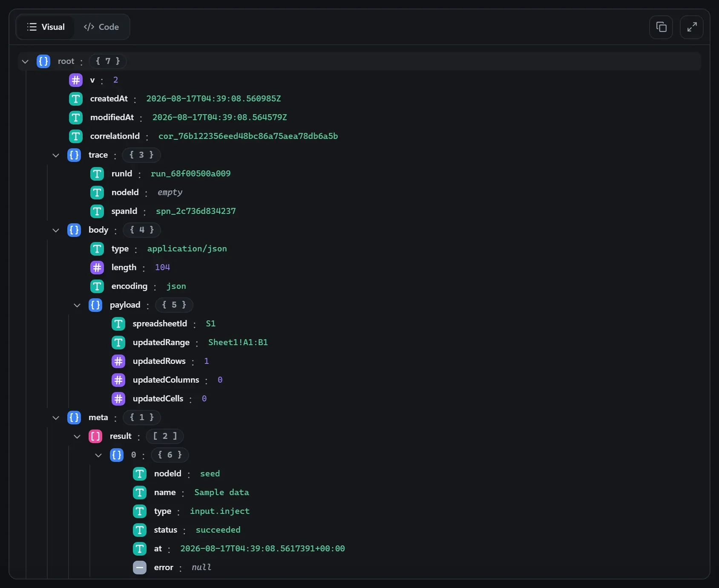This screenshot has width=719, height=588.
Task: Click the null icon beside error
Action: (x=140, y=568)
